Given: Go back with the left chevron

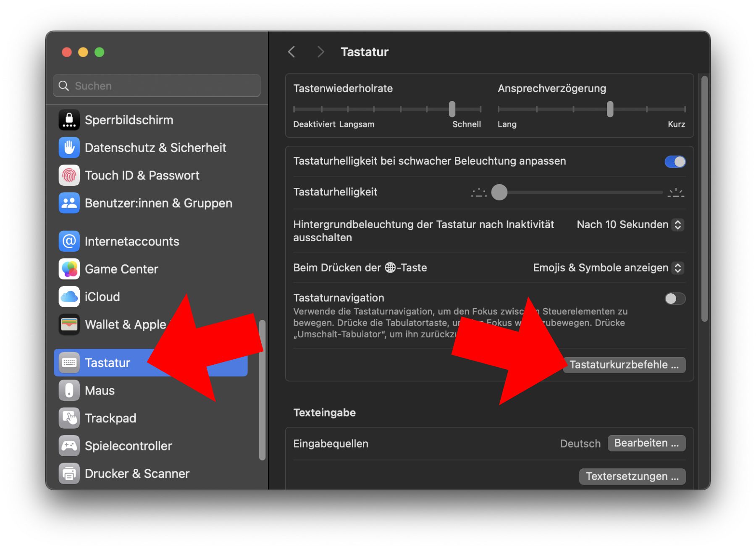Looking at the screenshot, I should coord(292,52).
